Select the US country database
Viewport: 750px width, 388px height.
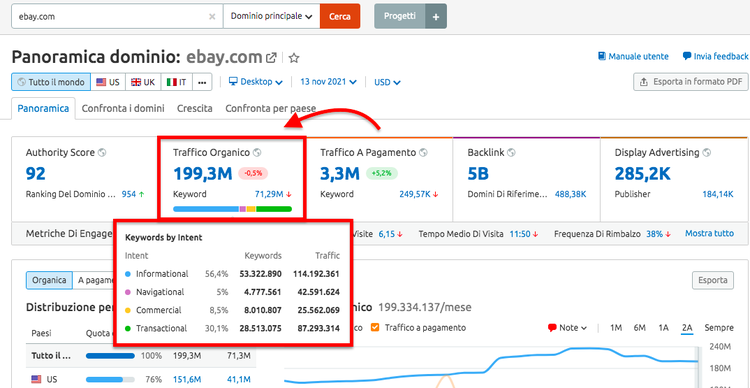click(x=108, y=82)
